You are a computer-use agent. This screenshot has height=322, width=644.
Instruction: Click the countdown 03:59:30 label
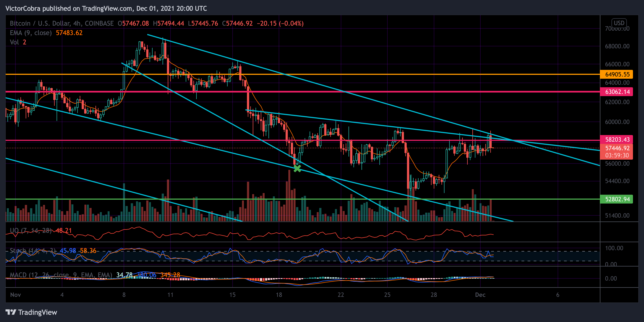tap(616, 155)
